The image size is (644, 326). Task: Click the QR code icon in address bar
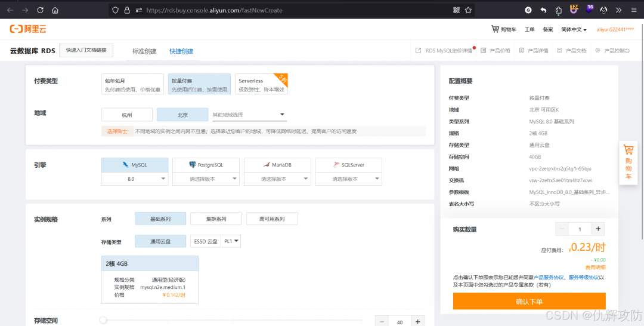(456, 10)
